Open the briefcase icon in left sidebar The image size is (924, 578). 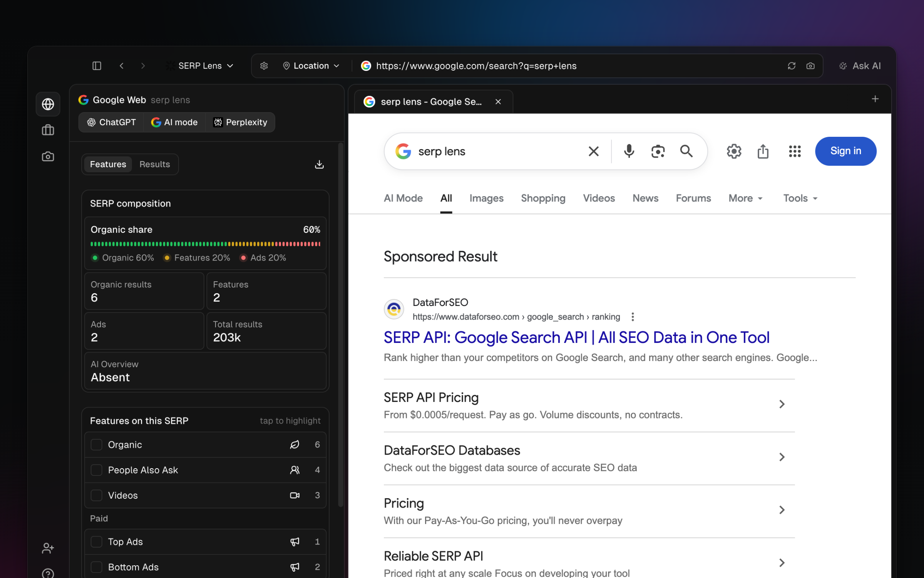point(48,130)
